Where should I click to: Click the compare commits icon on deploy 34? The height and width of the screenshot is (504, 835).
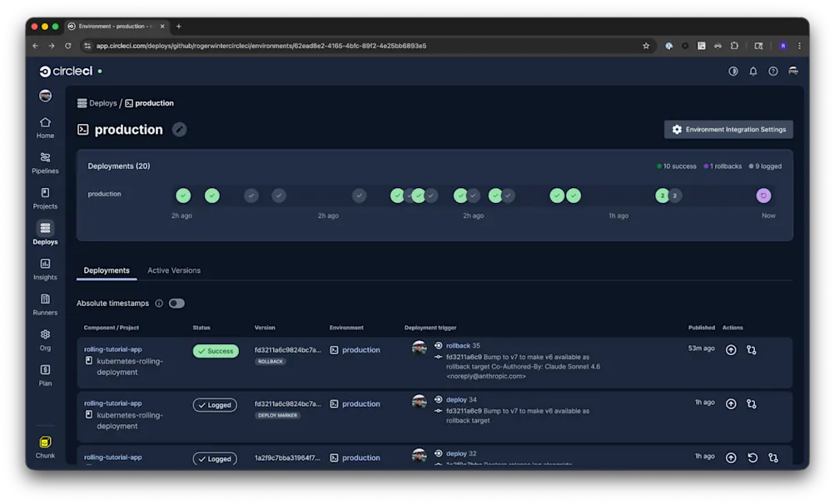[751, 403]
